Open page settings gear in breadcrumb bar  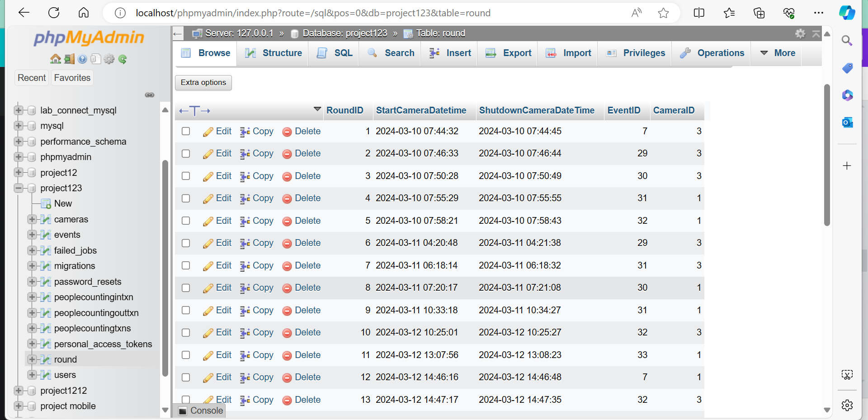click(800, 33)
